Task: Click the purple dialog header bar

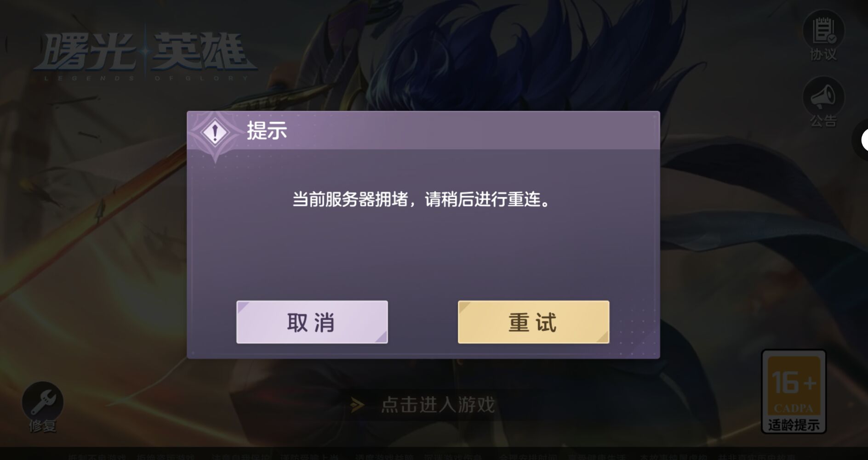Action: [423, 131]
